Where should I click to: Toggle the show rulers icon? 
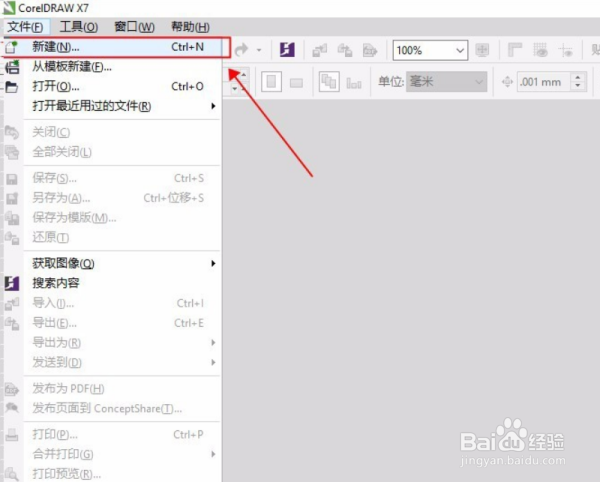click(x=515, y=50)
